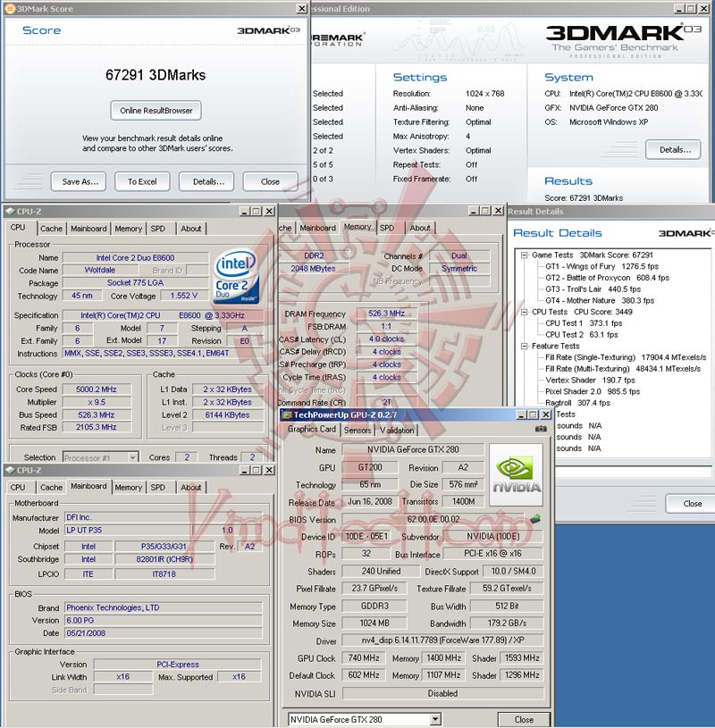
Task: Select CPU tab in top CPU-Z
Action: [18, 227]
